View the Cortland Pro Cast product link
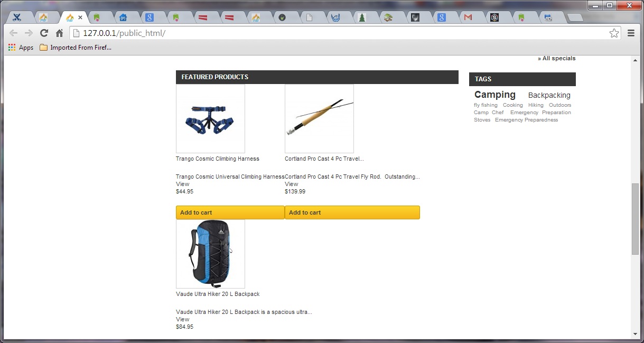Viewport: 644px width, 343px height. [292, 184]
